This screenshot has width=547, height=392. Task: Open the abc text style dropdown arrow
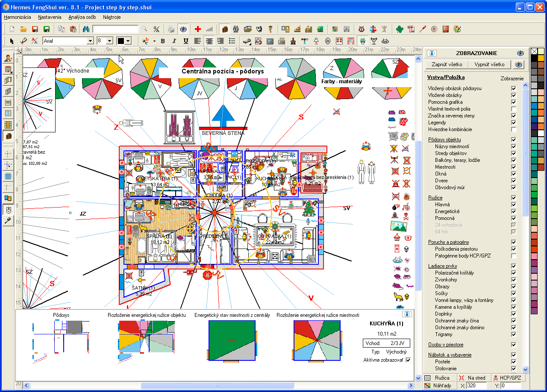point(154,41)
